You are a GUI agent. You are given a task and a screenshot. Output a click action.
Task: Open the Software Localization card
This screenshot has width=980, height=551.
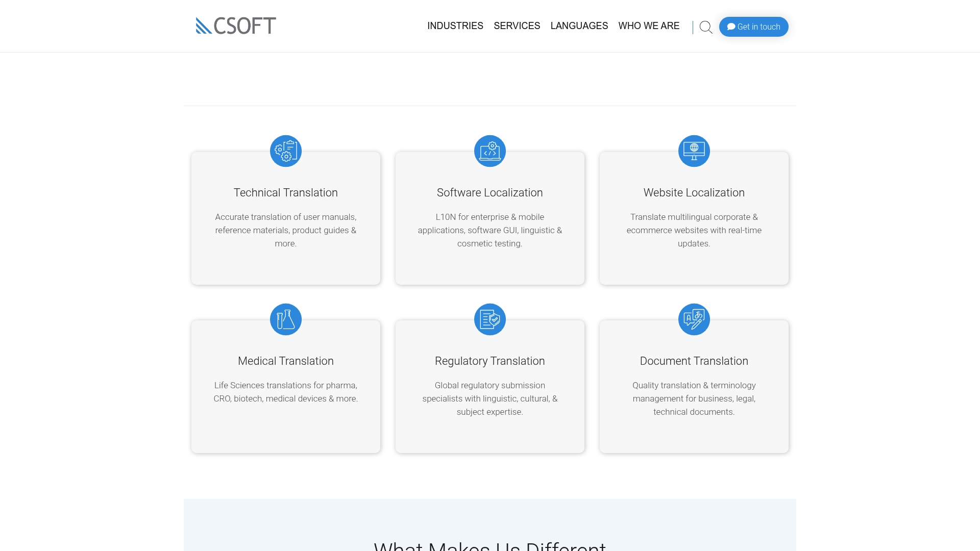tap(489, 218)
